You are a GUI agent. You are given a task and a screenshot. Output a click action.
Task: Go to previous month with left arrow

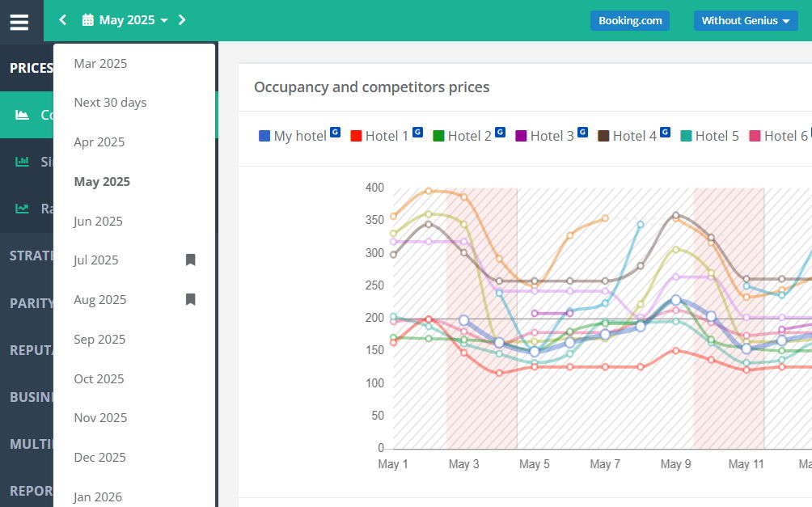click(x=62, y=20)
